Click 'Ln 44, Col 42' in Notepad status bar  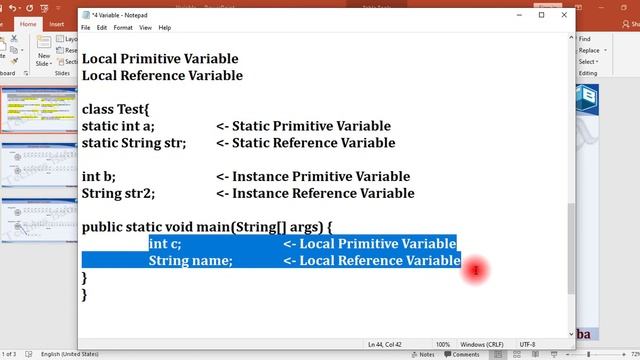click(x=384, y=344)
